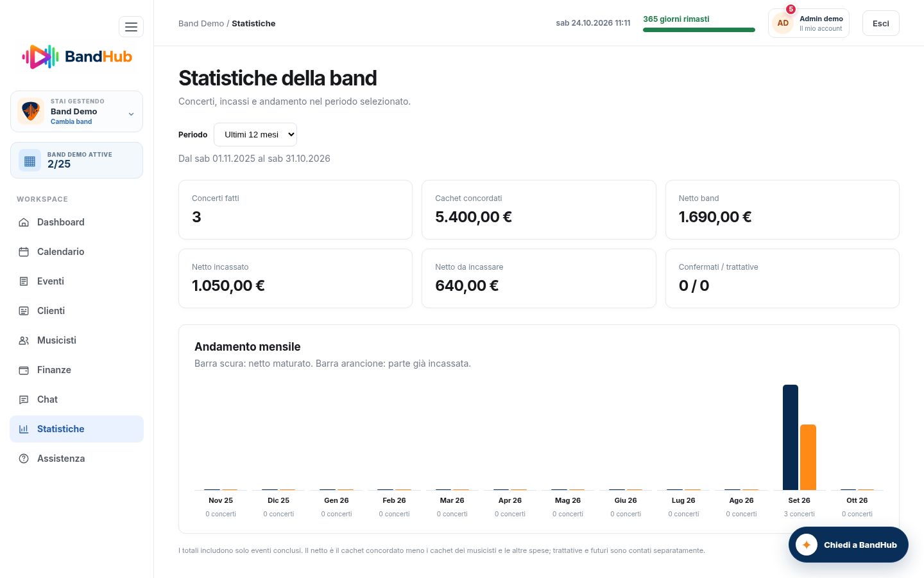Screen dimensions: 924x578
Task: Click the Concerti fatti card
Action: coord(295,210)
